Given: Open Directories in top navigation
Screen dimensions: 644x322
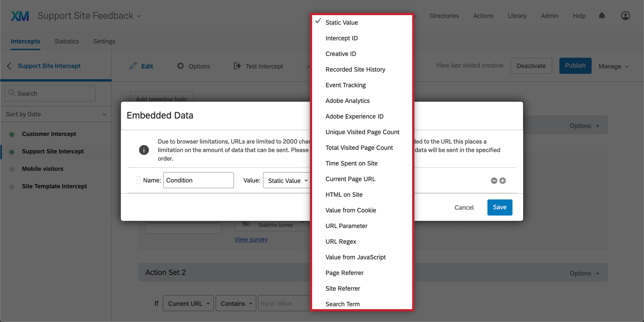Looking at the screenshot, I should [x=444, y=16].
